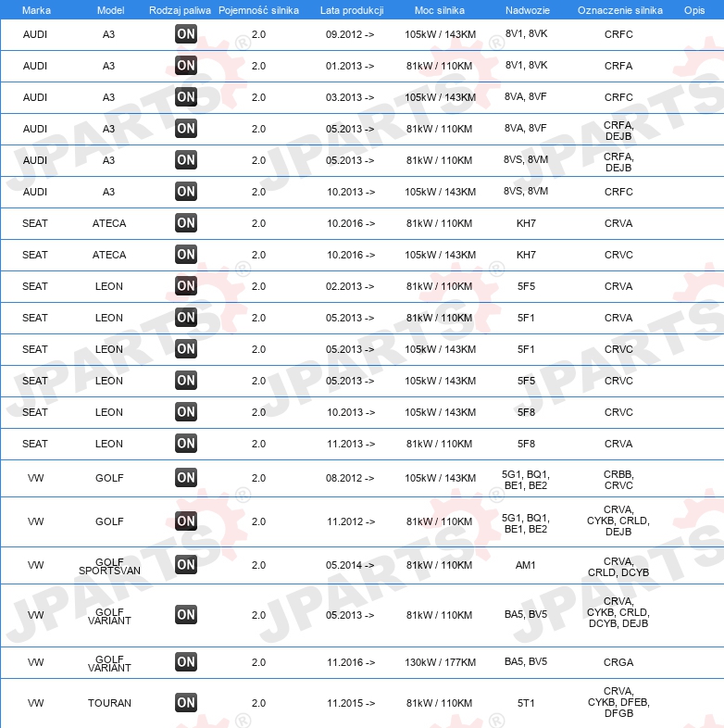Select the TOURAN model cell
This screenshot has height=728, width=724.
point(109,703)
